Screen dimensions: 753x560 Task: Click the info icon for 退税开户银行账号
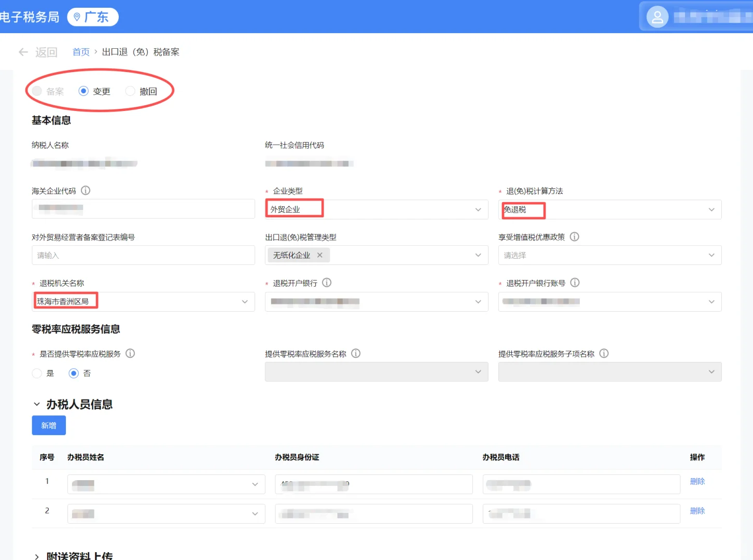click(x=575, y=283)
